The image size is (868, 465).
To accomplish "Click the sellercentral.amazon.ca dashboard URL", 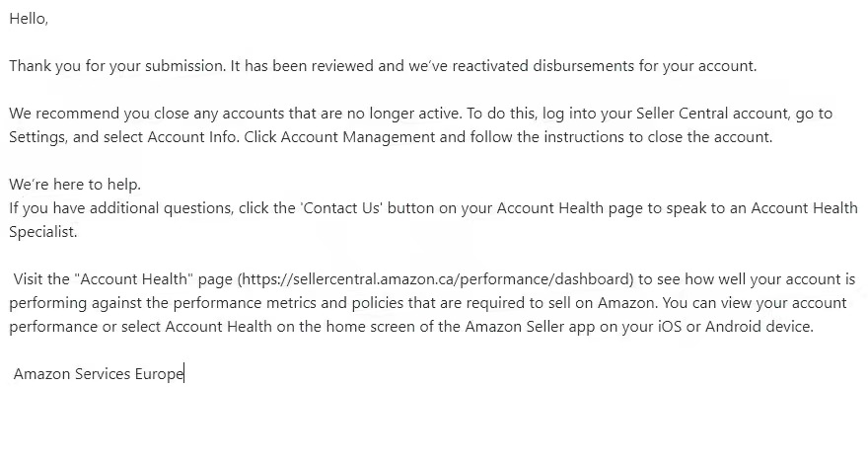I will (434, 279).
